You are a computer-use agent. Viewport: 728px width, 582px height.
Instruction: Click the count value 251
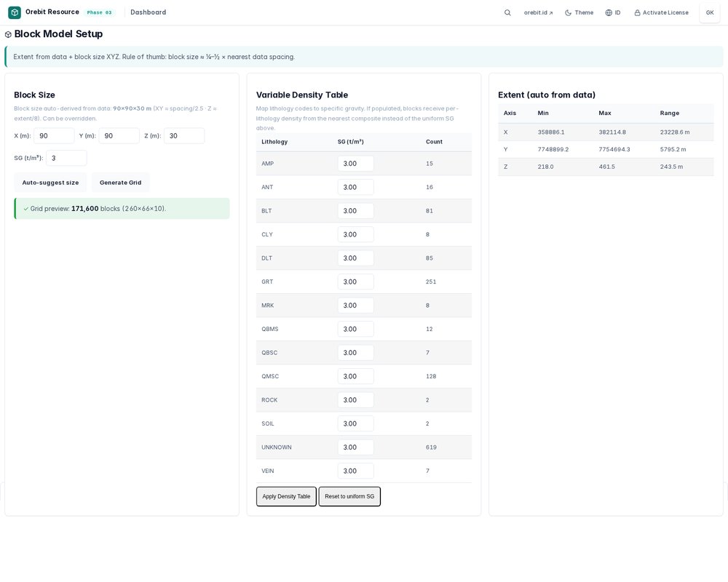click(x=431, y=282)
